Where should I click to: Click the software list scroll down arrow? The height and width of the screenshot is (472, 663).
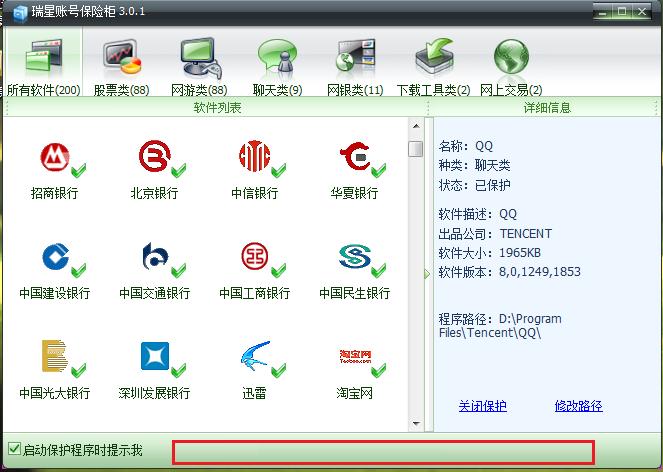[x=416, y=423]
